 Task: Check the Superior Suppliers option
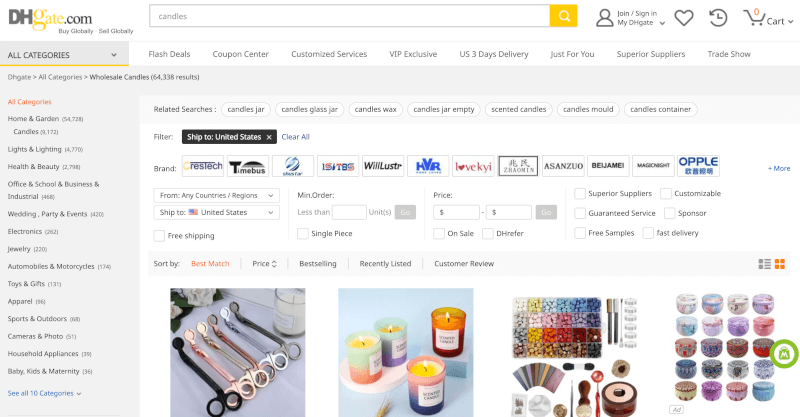[580, 193]
